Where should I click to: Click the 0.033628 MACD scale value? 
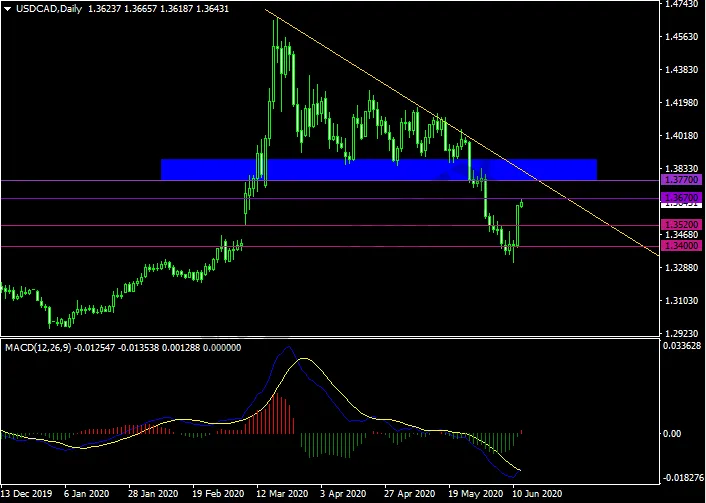(683, 346)
